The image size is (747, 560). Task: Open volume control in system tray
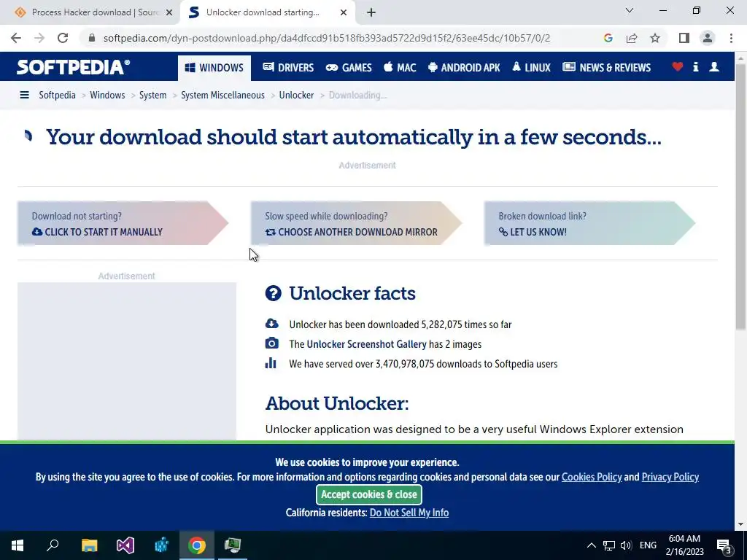tap(626, 545)
